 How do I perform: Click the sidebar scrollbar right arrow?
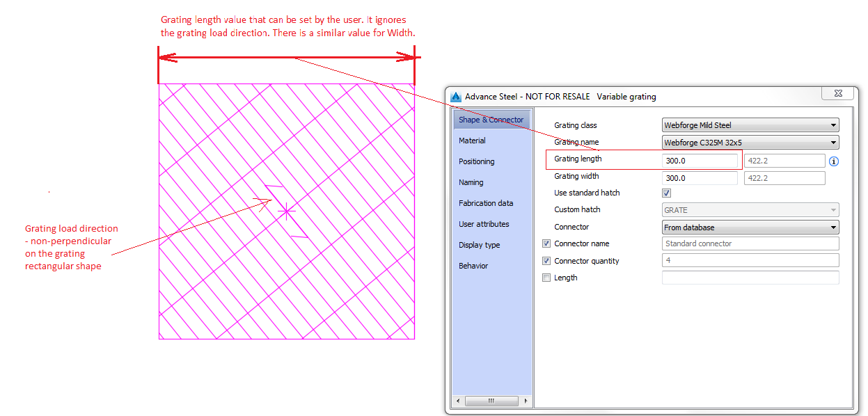[526, 401]
